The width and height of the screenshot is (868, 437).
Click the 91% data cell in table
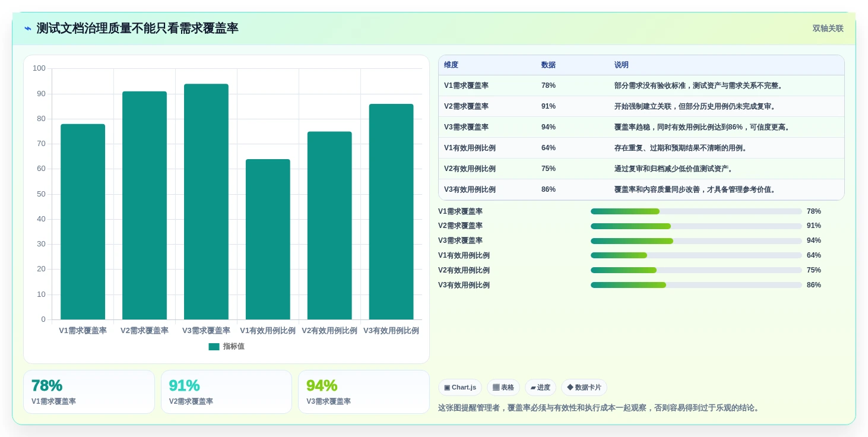(x=549, y=107)
